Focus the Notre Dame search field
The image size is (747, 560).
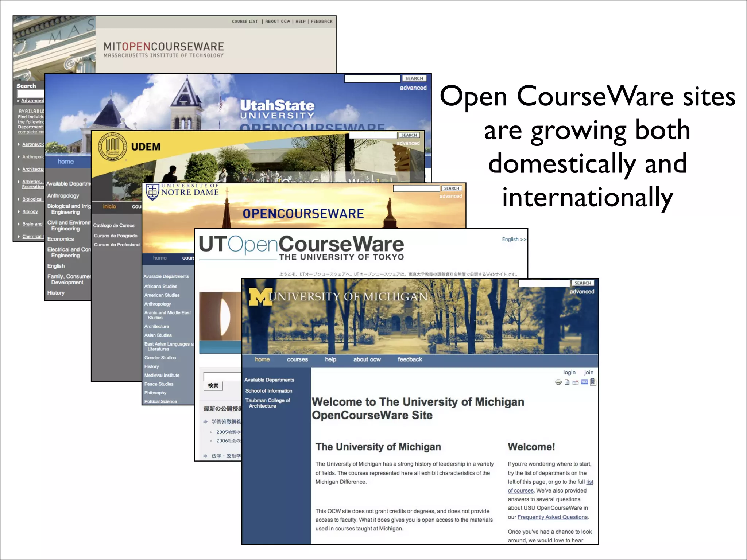416,188
